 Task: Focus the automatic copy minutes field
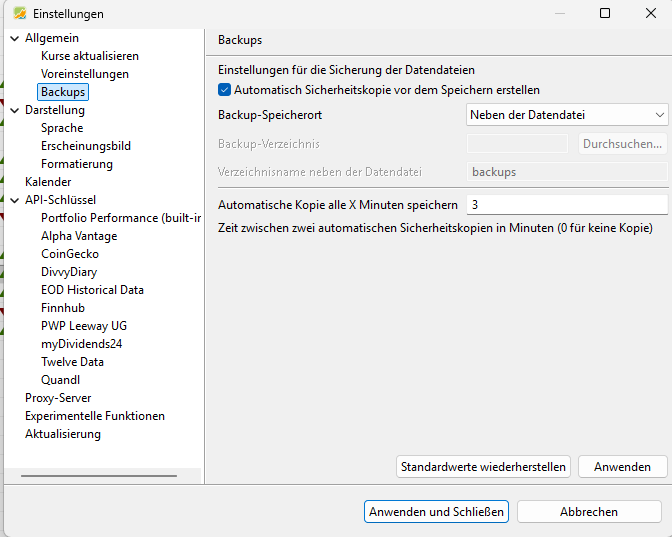567,205
